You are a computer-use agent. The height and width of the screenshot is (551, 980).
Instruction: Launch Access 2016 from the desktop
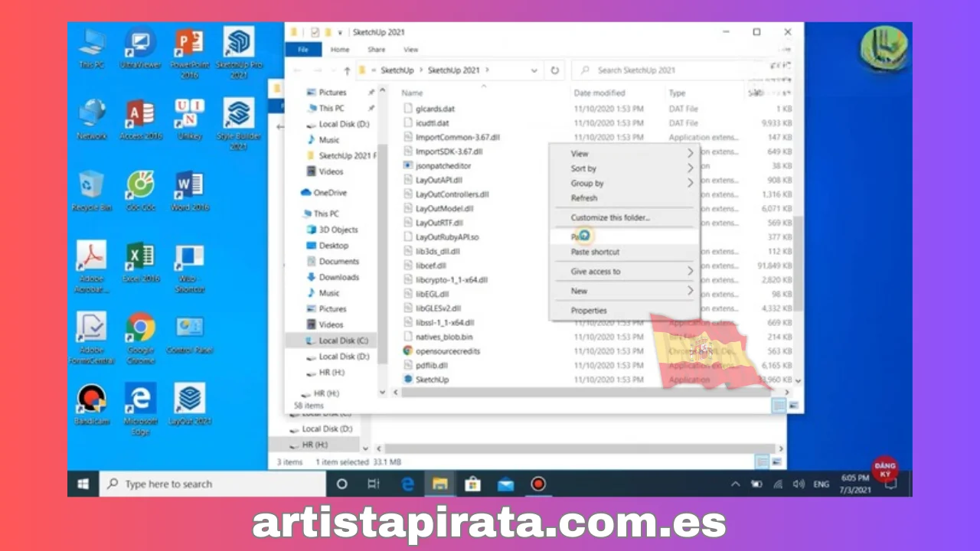[x=140, y=119]
